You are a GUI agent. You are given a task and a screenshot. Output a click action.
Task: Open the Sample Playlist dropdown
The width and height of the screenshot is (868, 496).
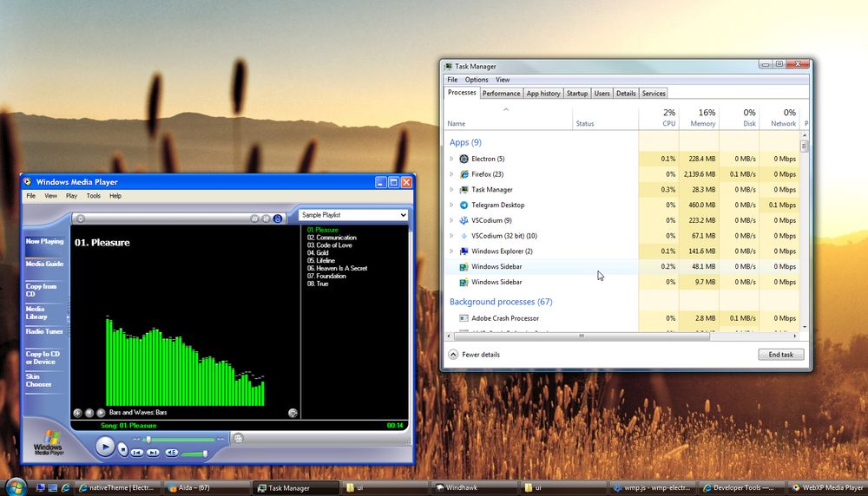pos(353,214)
